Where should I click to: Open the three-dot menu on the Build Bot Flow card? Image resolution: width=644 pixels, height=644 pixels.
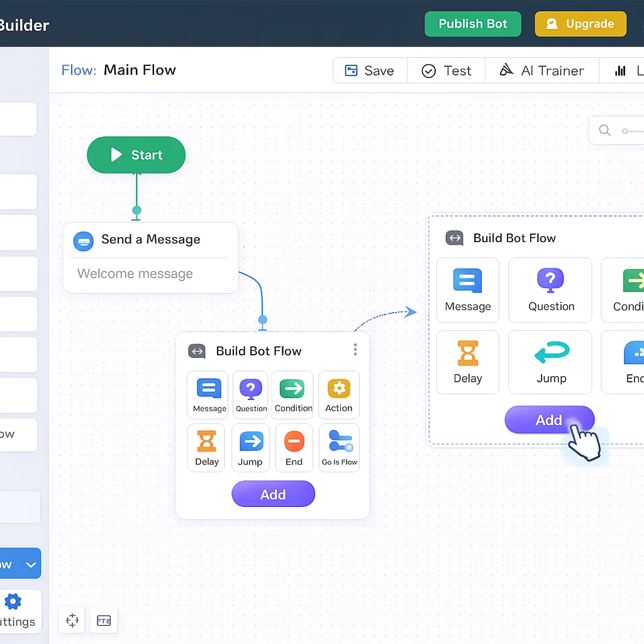[355, 350]
